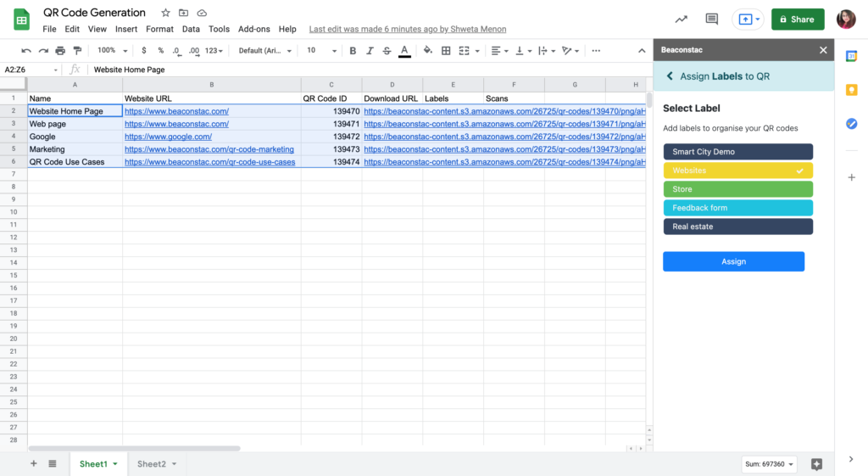868x476 pixels.
Task: Decrease decimal places icon
Action: (x=176, y=50)
